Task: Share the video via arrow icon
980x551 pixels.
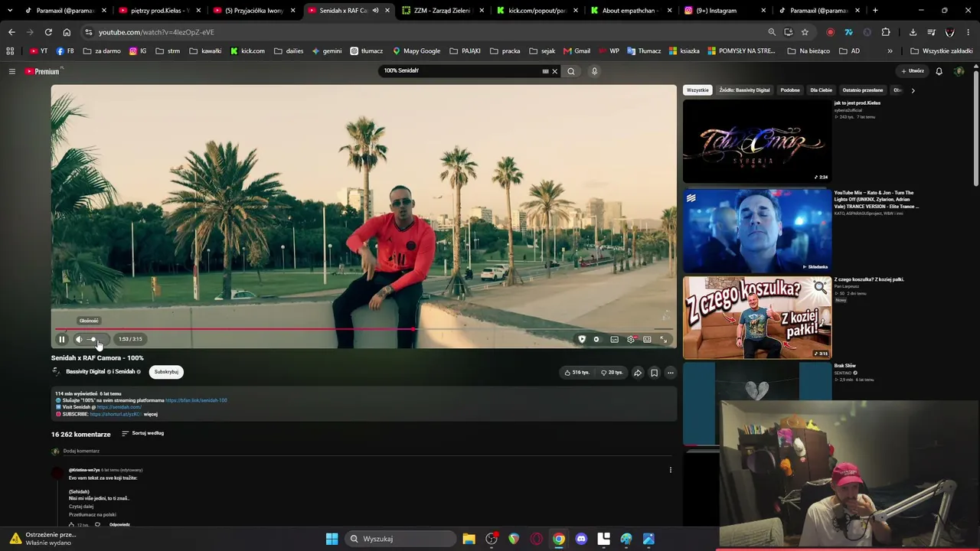Action: point(637,373)
